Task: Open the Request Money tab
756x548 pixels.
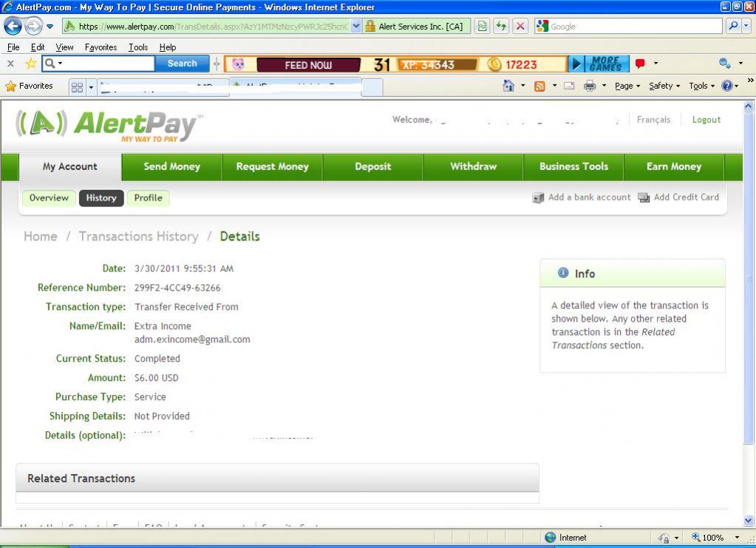Action: (273, 167)
